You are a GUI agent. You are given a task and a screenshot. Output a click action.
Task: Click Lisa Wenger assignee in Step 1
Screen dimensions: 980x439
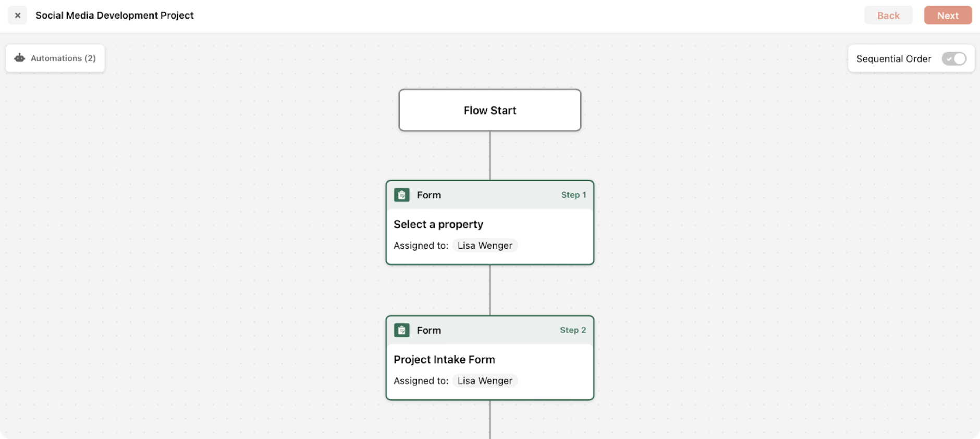click(x=485, y=246)
